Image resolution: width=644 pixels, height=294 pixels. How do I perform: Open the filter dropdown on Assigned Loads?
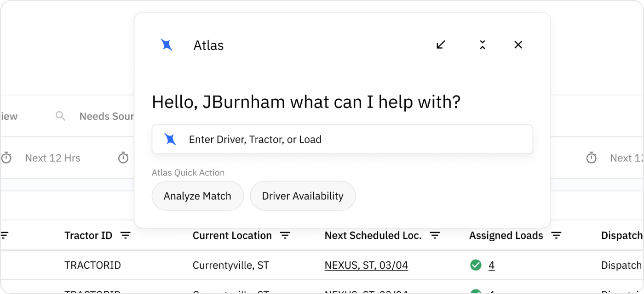pos(557,235)
